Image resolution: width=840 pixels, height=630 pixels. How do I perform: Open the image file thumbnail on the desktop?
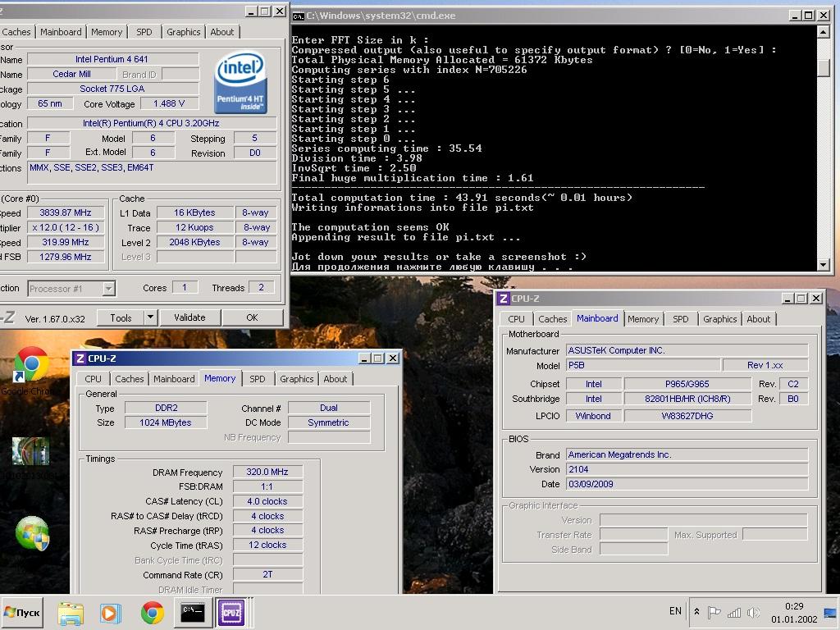[31, 451]
